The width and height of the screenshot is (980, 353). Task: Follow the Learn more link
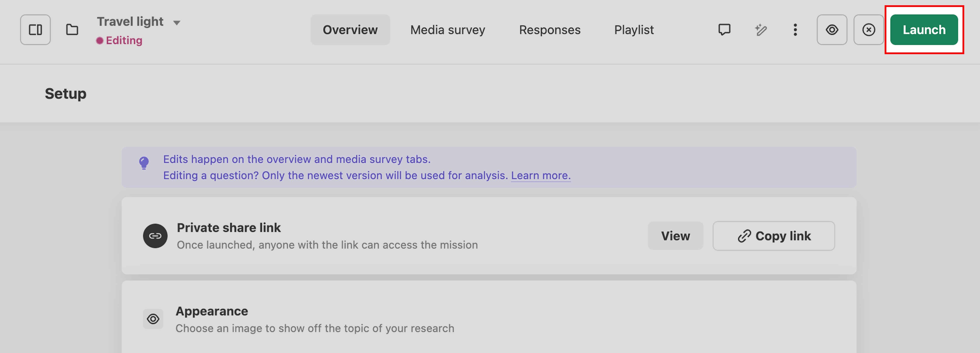(540, 176)
